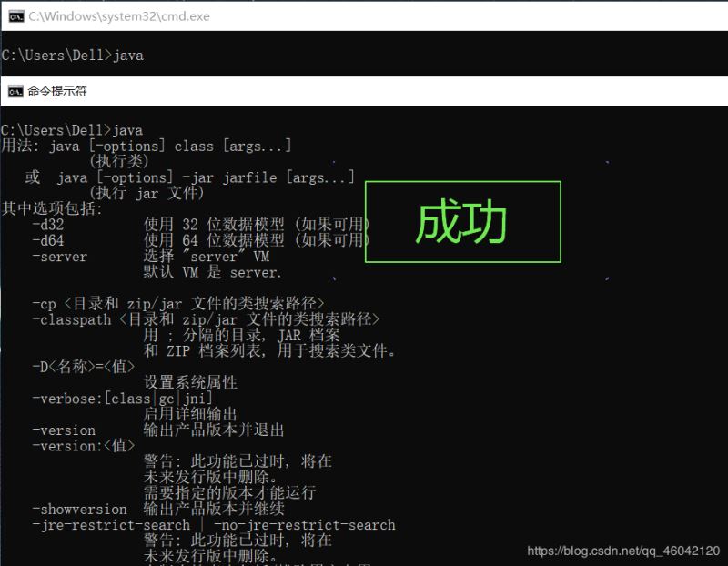Viewport: 728px width, 566px height.
Task: Click the C:\Windows\system32\cmd.exe title bar
Action: [109, 15]
